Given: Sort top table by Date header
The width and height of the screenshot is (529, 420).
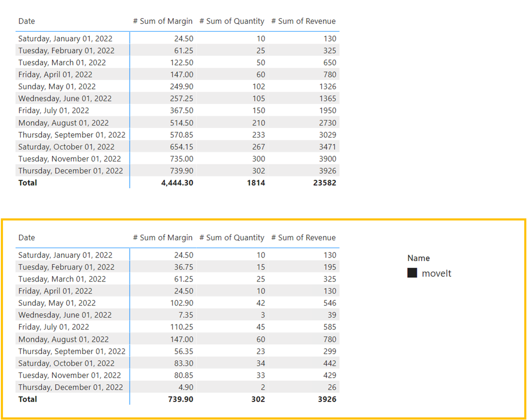Looking at the screenshot, I should [x=27, y=21].
